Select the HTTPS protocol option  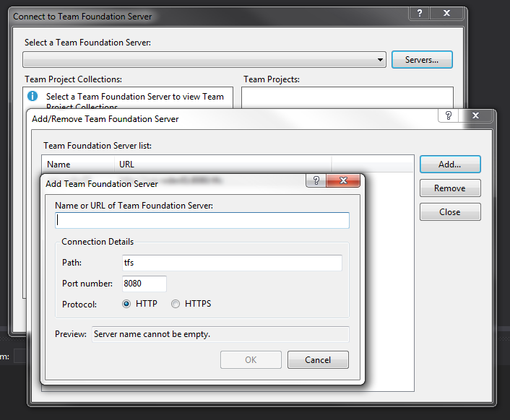[176, 304]
